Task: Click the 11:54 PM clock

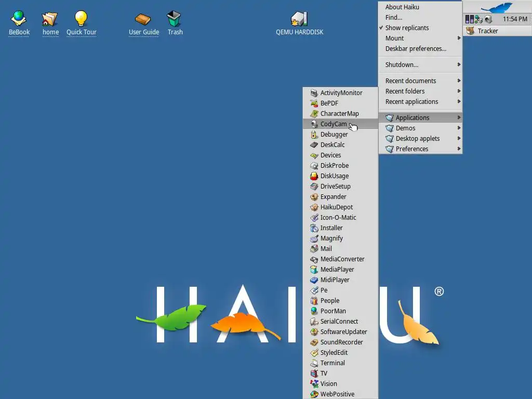Action: [x=515, y=19]
